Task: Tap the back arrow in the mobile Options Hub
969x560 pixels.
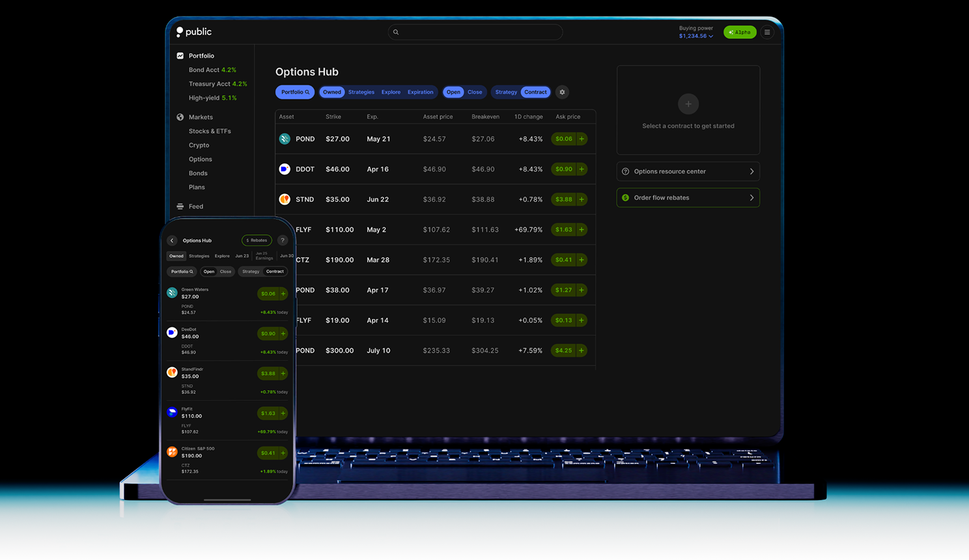Action: [x=172, y=240]
